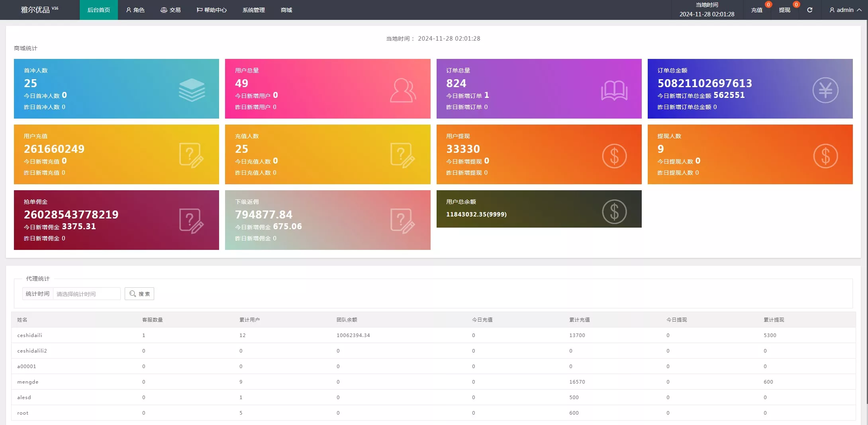Open the 交易 menu

pyautogui.click(x=170, y=10)
